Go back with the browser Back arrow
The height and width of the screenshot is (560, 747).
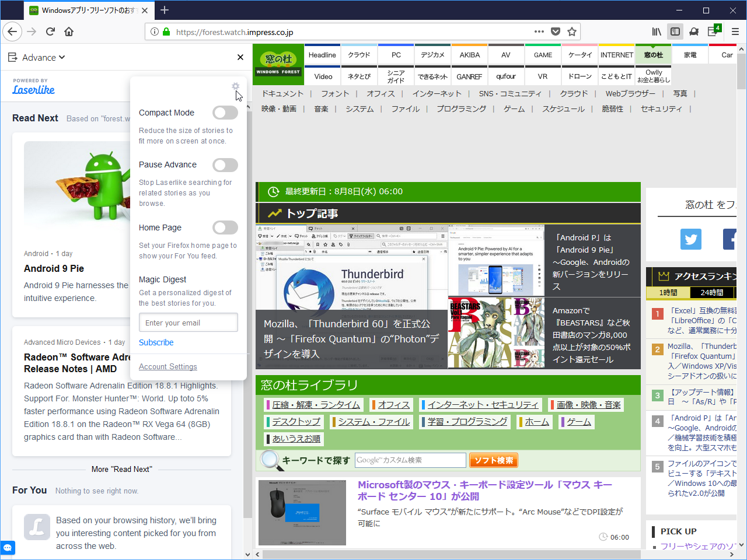pyautogui.click(x=12, y=32)
